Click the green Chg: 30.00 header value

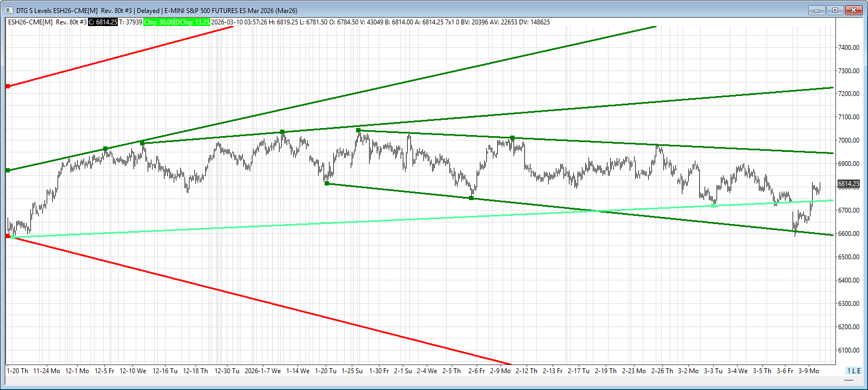(159, 22)
